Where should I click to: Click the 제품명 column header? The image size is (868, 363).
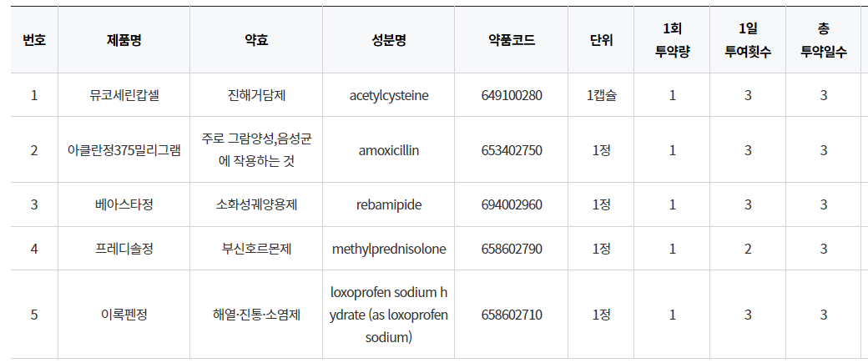coord(124,40)
